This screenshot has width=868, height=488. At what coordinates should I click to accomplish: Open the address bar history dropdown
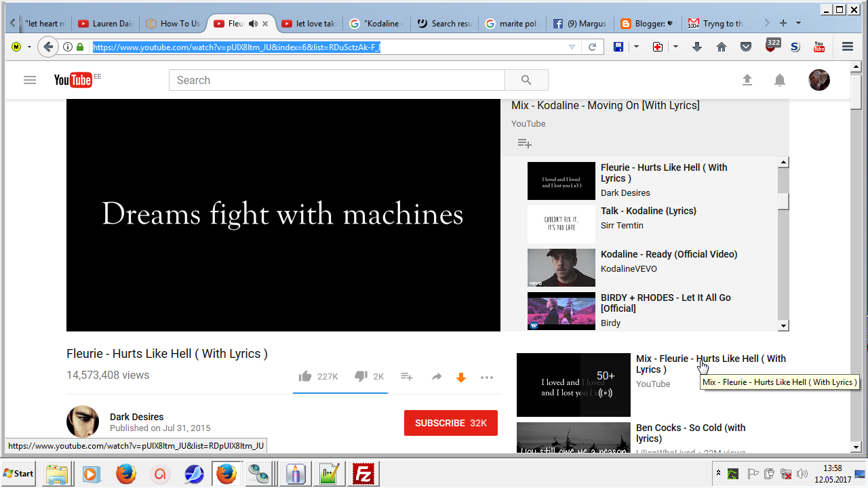pos(572,47)
